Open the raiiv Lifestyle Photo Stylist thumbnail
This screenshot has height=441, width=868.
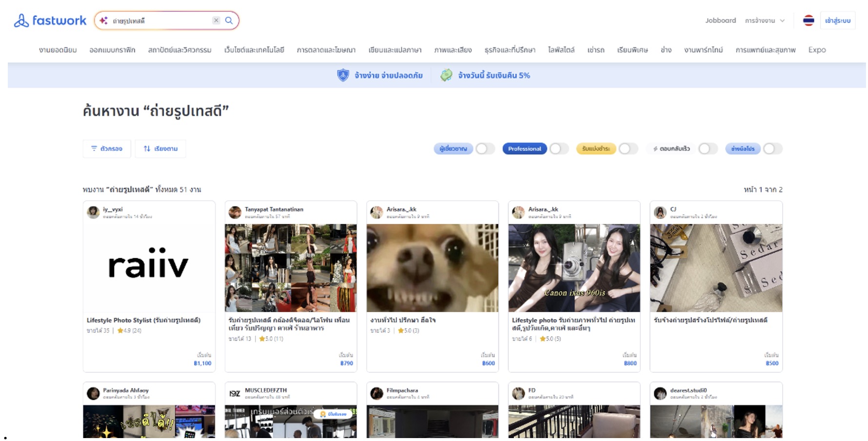tap(149, 267)
